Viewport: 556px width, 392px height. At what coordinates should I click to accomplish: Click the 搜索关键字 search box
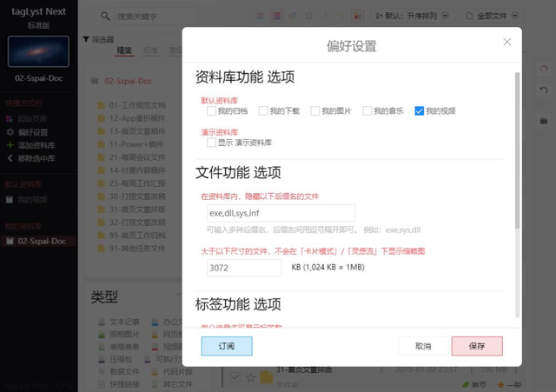(156, 17)
